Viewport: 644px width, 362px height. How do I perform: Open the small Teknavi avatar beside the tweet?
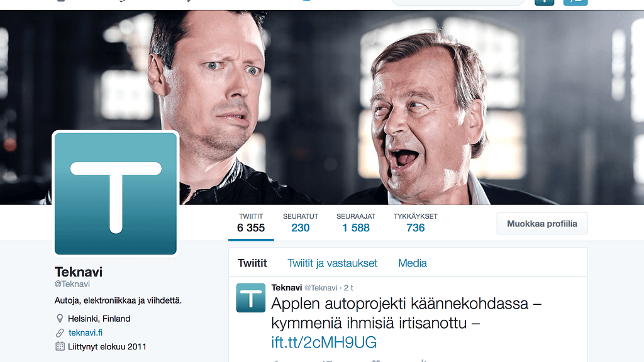click(x=250, y=297)
